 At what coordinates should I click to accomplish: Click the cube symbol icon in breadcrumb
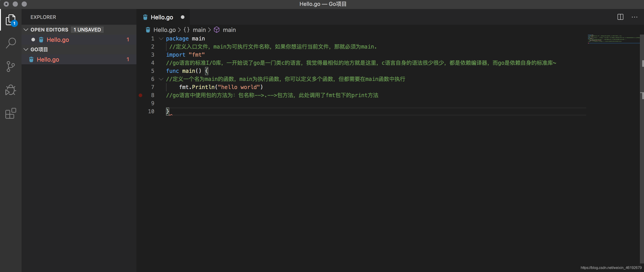(x=217, y=30)
